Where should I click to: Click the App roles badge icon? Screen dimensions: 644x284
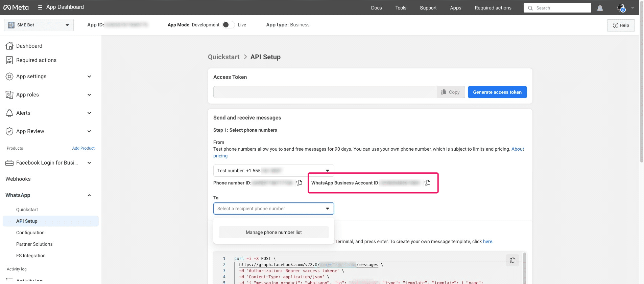click(x=9, y=95)
